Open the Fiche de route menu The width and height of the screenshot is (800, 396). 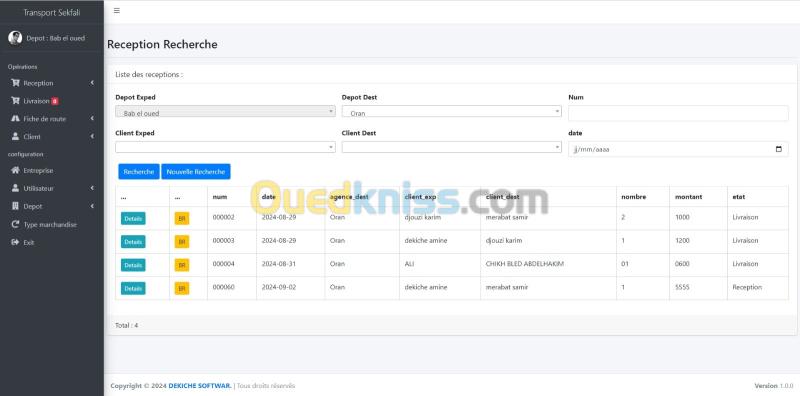[52, 118]
